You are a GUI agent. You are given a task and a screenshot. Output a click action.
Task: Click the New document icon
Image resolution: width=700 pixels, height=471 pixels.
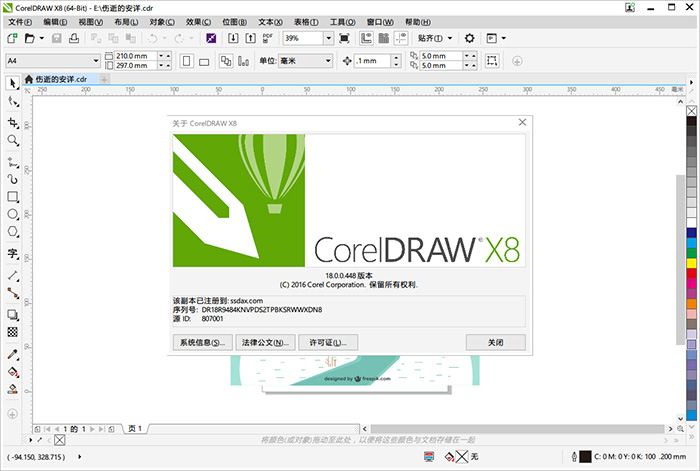(x=12, y=38)
